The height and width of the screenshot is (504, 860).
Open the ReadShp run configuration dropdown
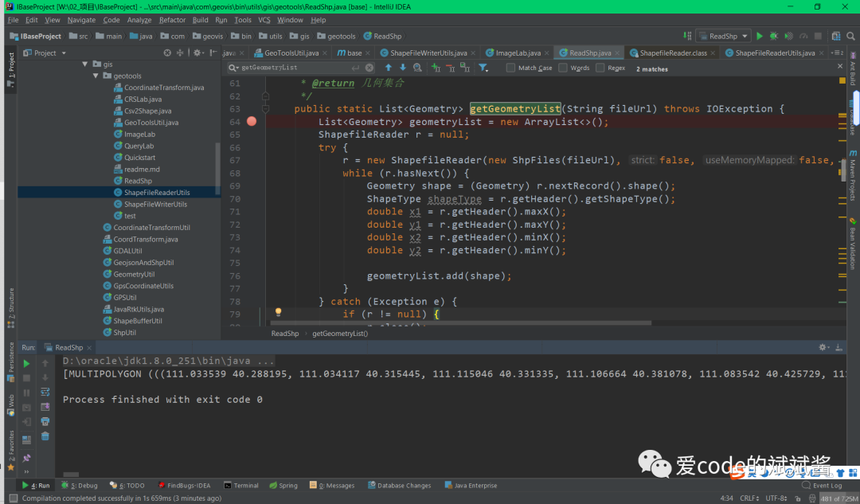[x=723, y=36]
